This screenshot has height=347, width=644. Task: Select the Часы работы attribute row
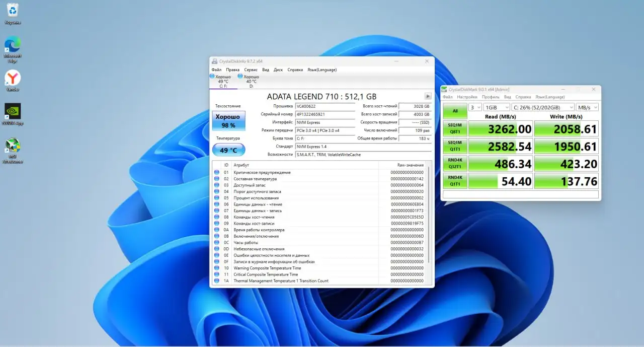coord(319,242)
